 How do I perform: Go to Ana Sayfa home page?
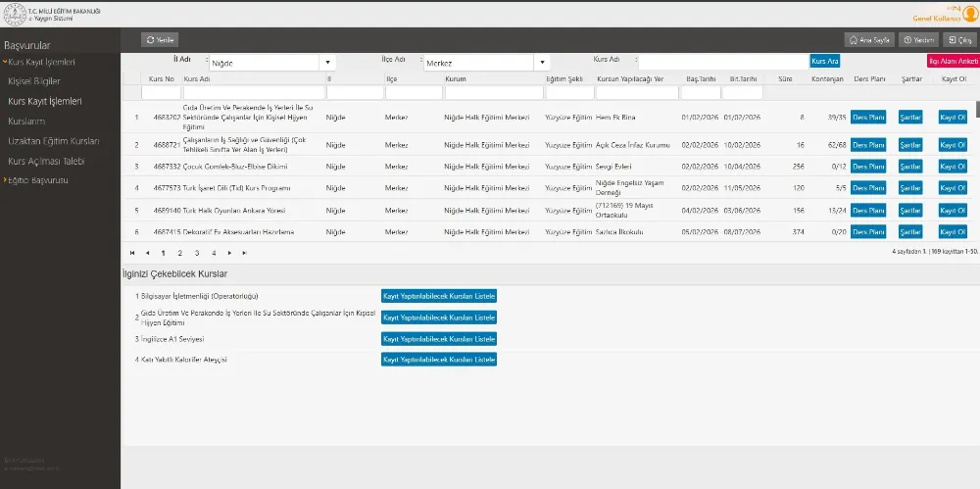pyautogui.click(x=869, y=40)
